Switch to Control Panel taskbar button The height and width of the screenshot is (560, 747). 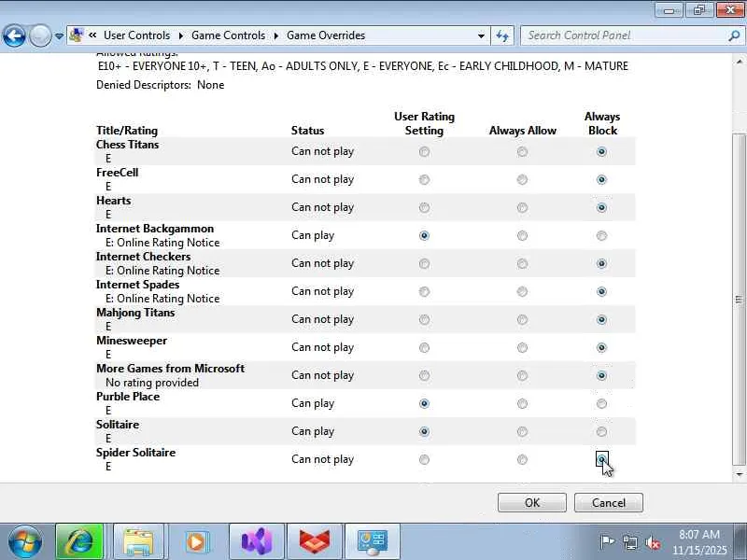pyautogui.click(x=373, y=542)
